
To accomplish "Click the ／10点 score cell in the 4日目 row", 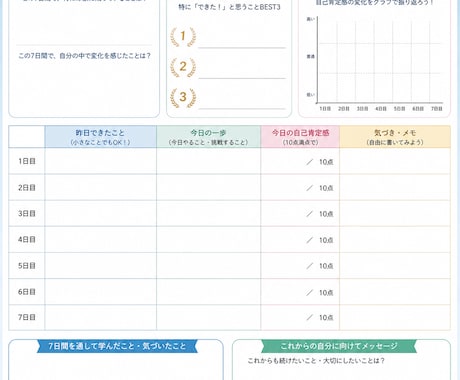I will pos(300,239).
